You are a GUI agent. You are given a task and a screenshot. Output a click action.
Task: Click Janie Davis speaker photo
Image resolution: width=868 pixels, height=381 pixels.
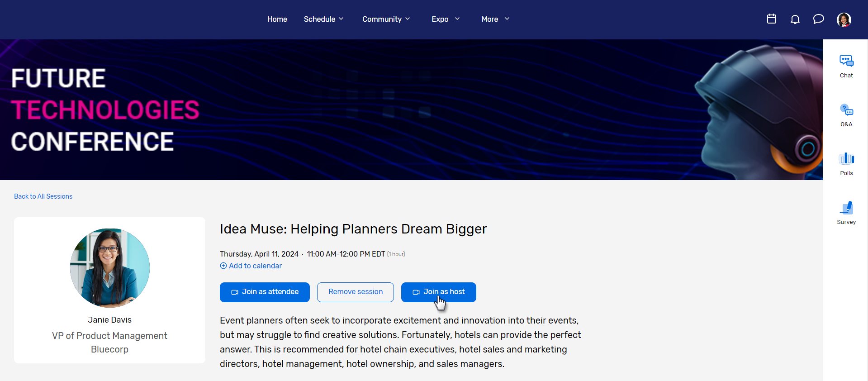(109, 267)
